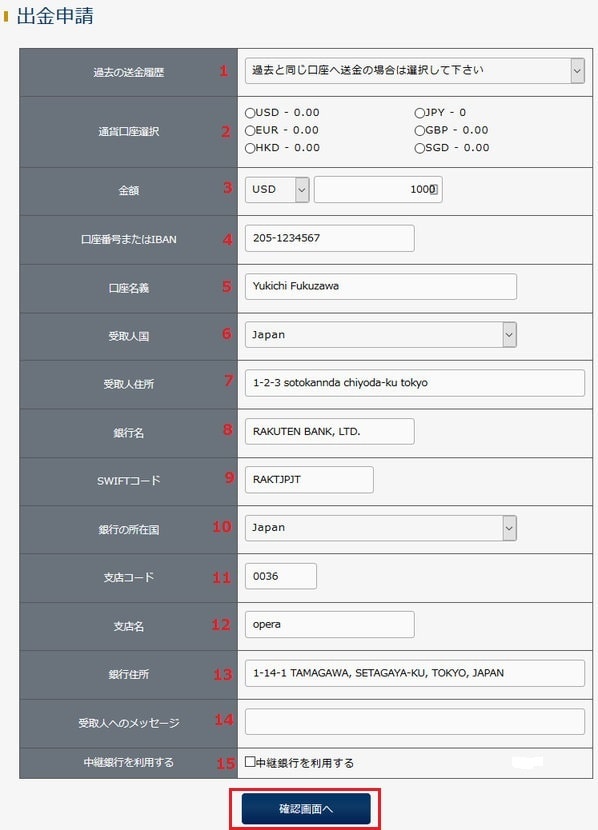Click the account number field 205-1234567
This screenshot has width=598, height=830.
tap(329, 238)
